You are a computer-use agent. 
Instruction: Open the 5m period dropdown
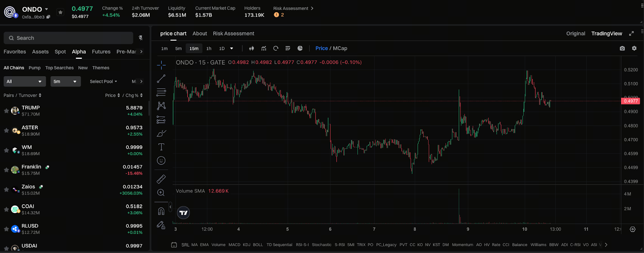(66, 81)
